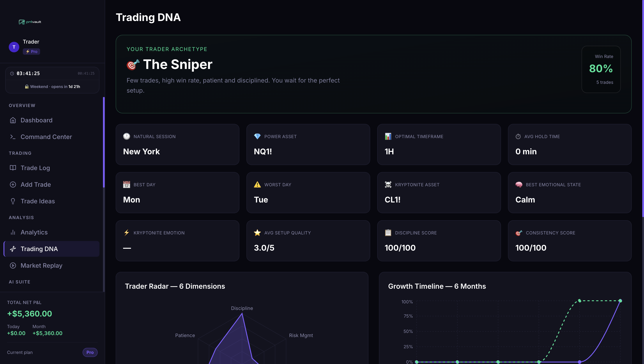This screenshot has height=364, width=644.
Task: Click the Best Emotional State brain icon
Action: tap(519, 185)
